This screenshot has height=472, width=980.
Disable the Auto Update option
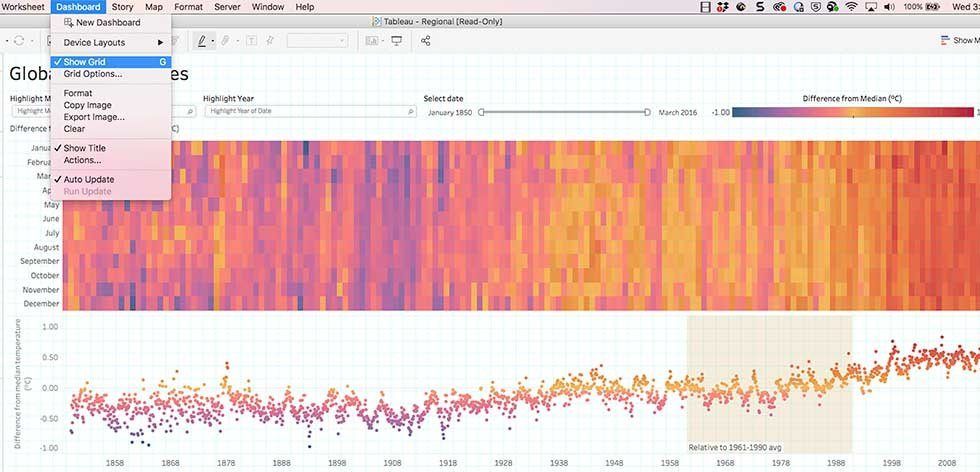click(88, 179)
